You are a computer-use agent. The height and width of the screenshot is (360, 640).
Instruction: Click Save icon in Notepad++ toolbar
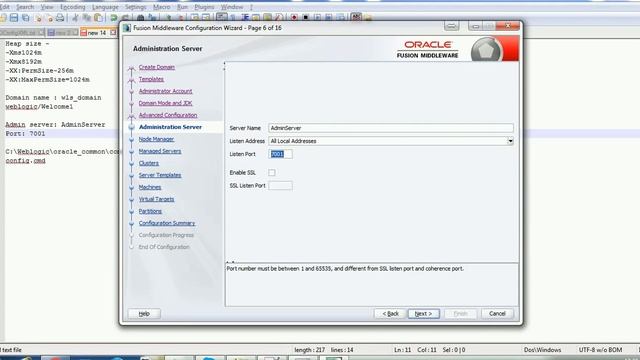pyautogui.click(x=14, y=18)
